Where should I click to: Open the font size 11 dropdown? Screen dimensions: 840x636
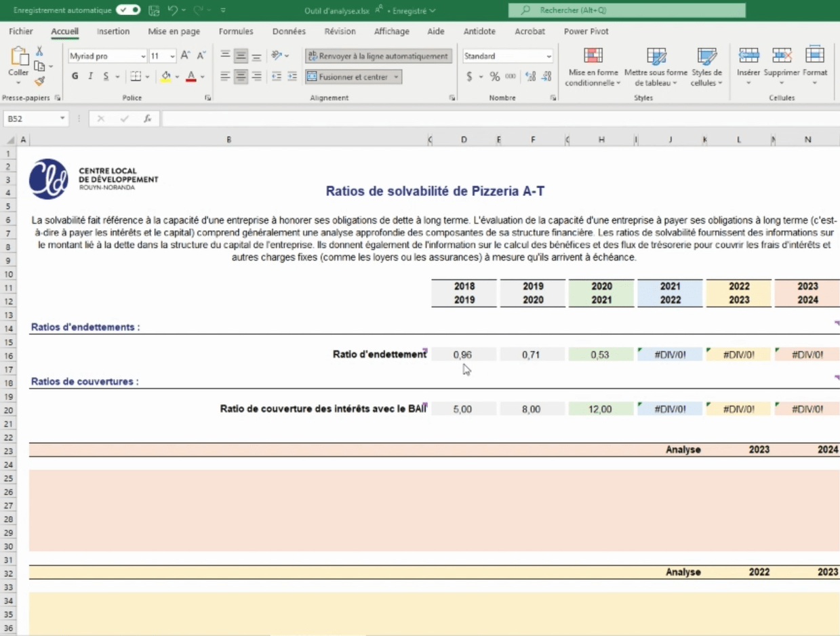[x=172, y=57]
